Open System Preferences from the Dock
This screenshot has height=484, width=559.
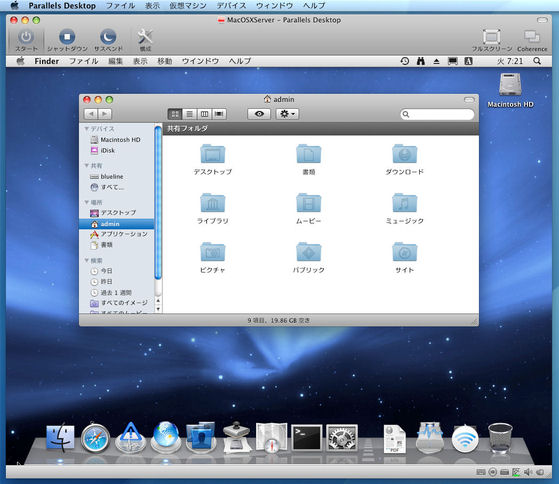pos(342,438)
